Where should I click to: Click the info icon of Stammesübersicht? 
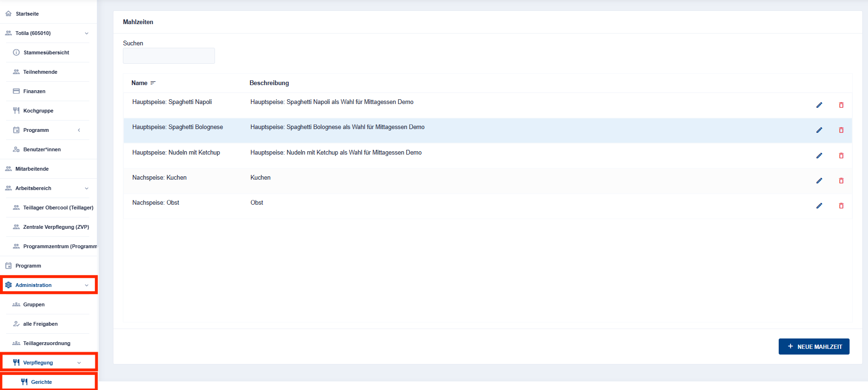pos(16,52)
